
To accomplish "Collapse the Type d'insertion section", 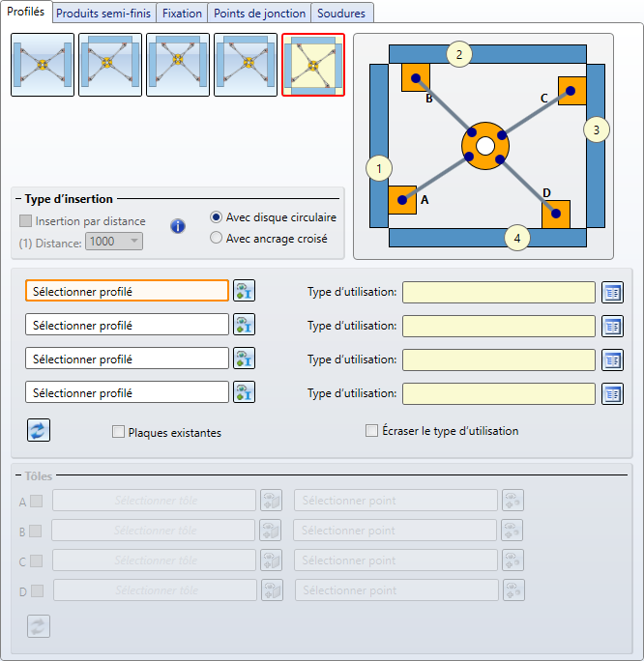I will tap(18, 198).
